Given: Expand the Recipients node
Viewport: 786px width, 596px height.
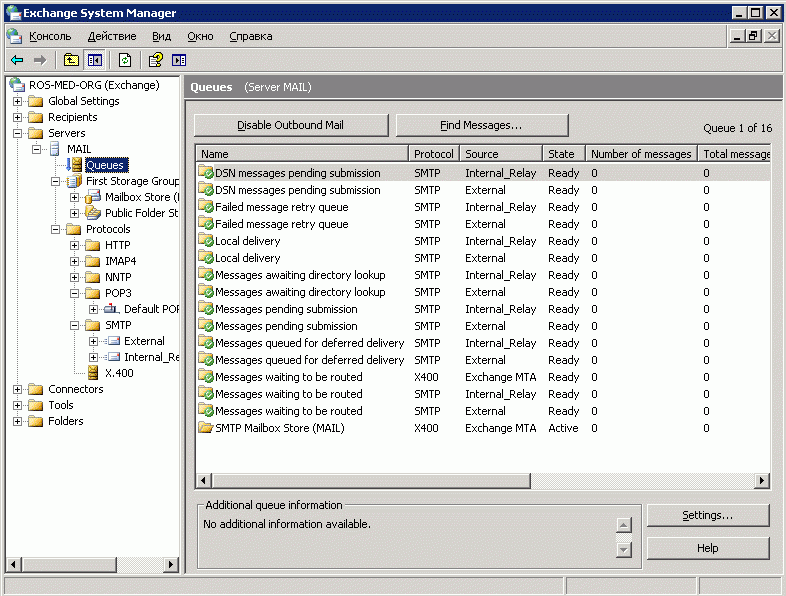Looking at the screenshot, I should (x=18, y=117).
